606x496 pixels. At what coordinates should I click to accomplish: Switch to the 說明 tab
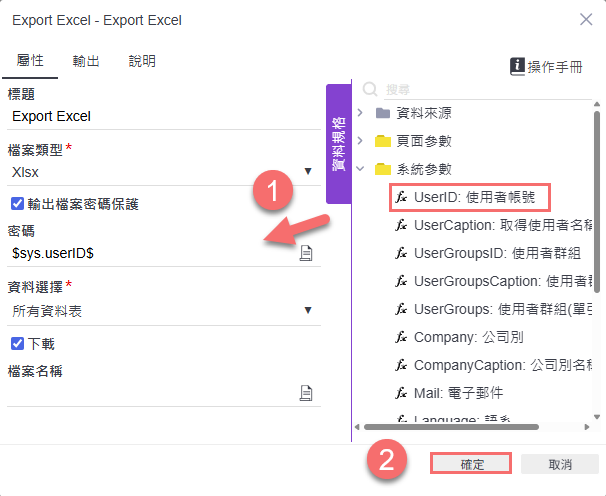click(x=142, y=61)
